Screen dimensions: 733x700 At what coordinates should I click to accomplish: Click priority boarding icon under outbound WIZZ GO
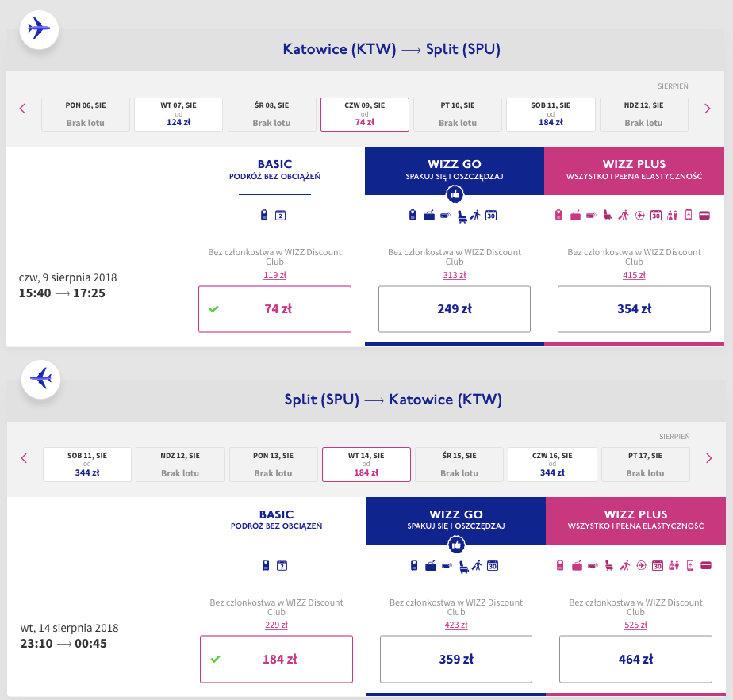coord(475,216)
